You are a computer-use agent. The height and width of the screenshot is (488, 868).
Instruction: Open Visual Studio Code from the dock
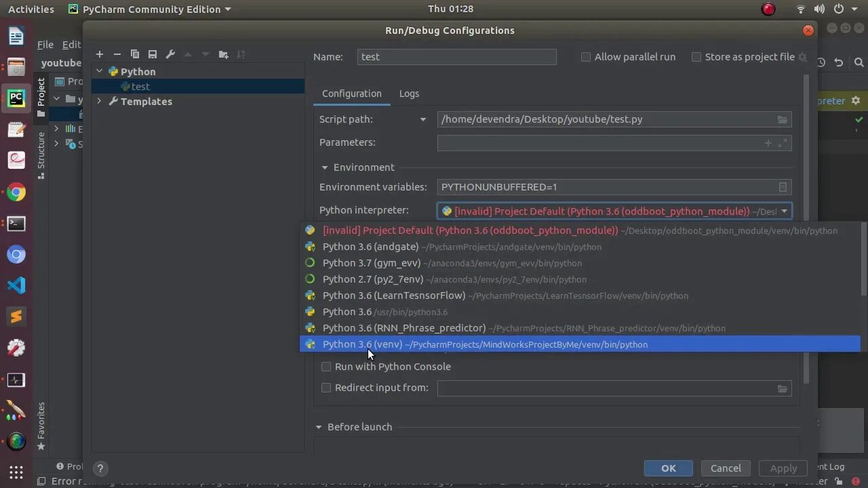[x=16, y=285]
